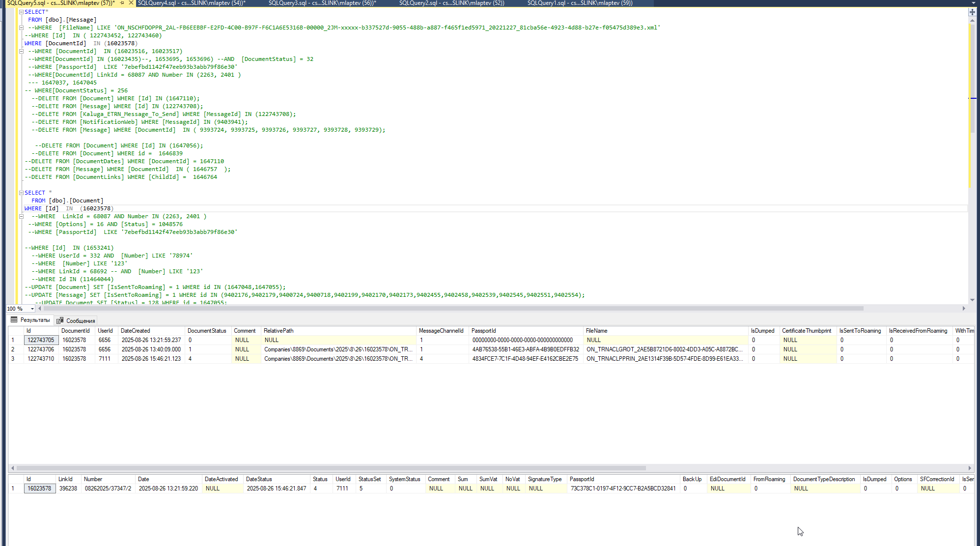Select the LinkId cell 396238
Screen dimensions: 980x546
coord(68,489)
